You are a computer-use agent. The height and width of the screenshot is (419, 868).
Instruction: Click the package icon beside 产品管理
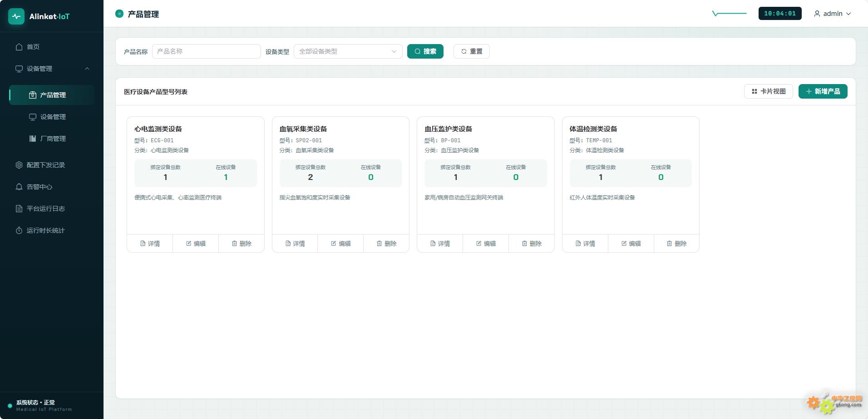pos(33,95)
